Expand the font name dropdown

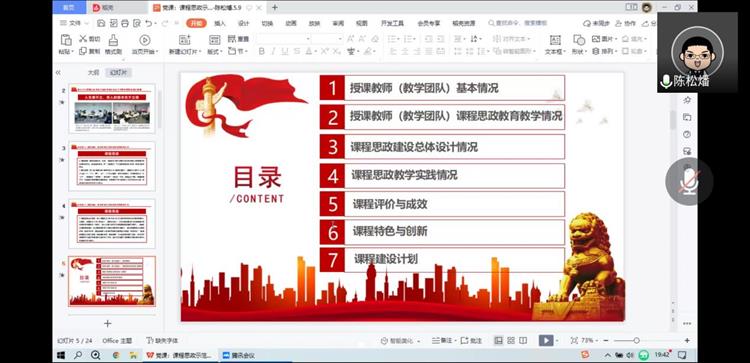click(x=308, y=39)
